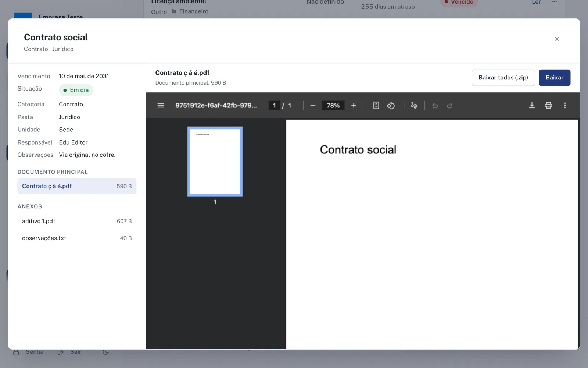The width and height of the screenshot is (588, 368).
Task: Click the Baixar button
Action: coord(554,78)
